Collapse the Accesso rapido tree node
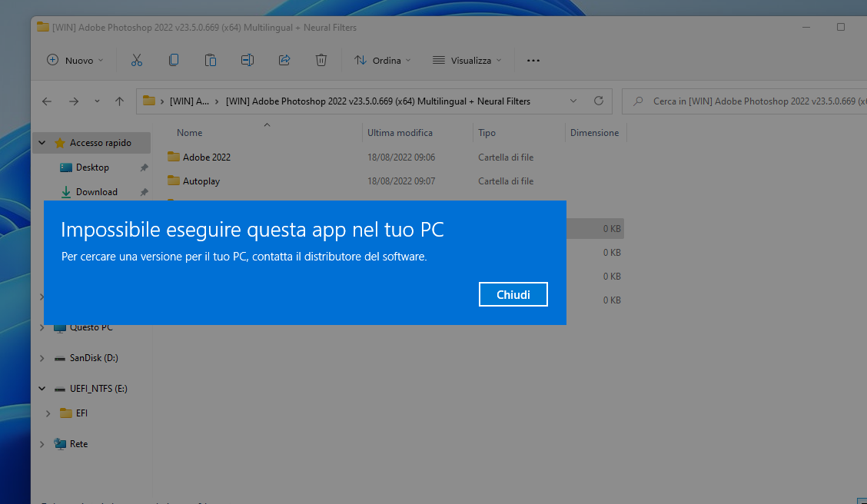This screenshot has width=867, height=504. 42,143
